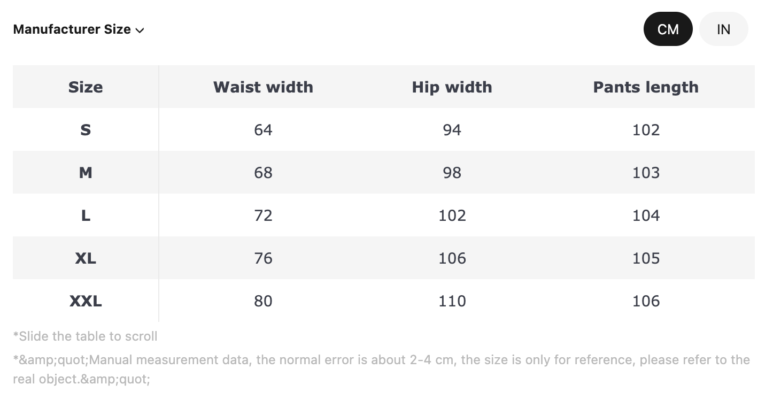Click hip width value 102
This screenshot has width=773, height=400.
pos(452,216)
